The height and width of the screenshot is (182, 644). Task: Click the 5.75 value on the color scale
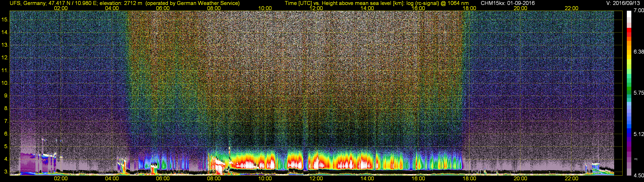638,93
